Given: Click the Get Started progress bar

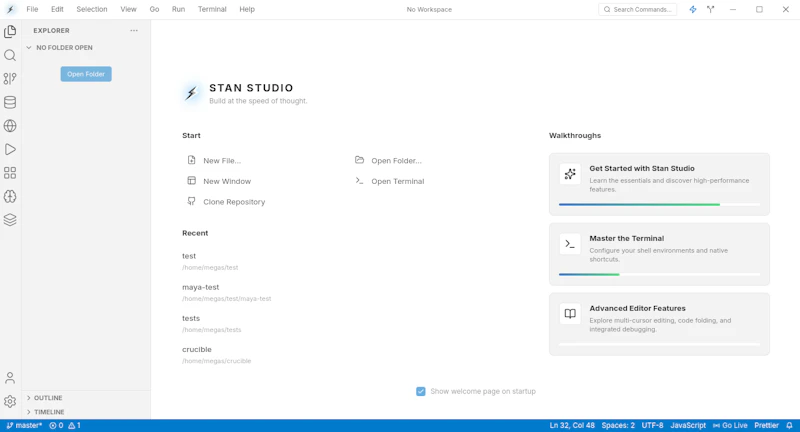Looking at the screenshot, I should 659,205.
